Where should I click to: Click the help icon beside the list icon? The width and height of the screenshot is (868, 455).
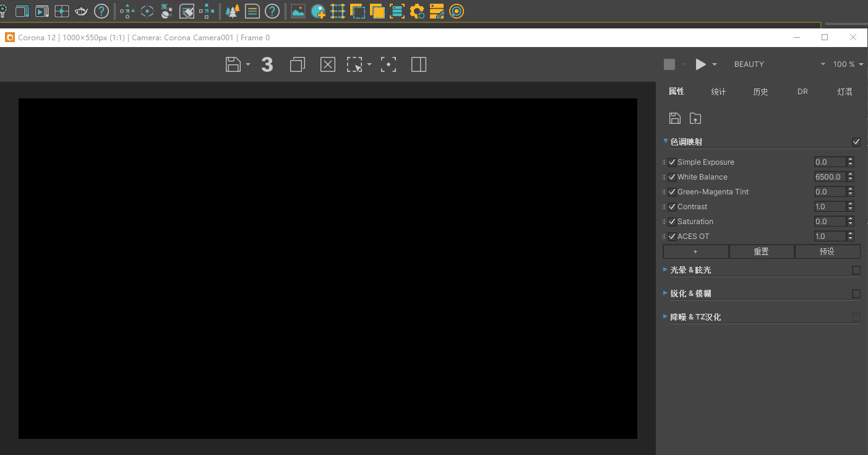[272, 11]
